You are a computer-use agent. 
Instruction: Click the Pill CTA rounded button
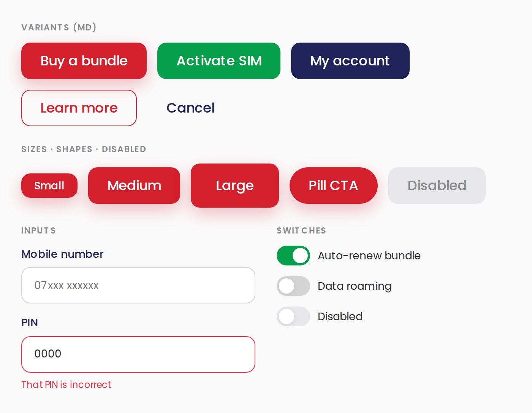[x=334, y=186]
